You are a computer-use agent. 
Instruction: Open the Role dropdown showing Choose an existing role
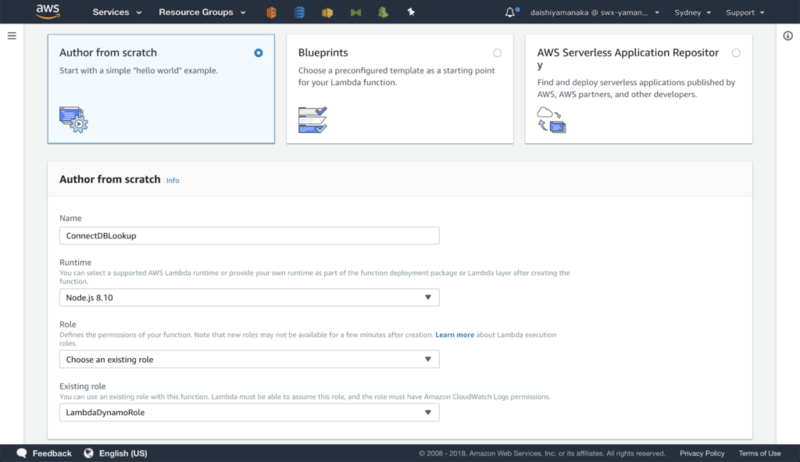(x=249, y=360)
